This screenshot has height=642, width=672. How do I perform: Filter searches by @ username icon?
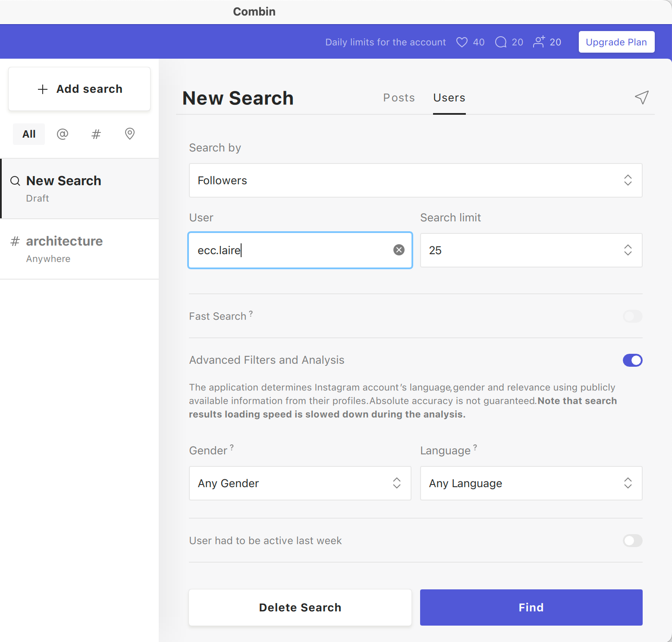click(x=63, y=134)
